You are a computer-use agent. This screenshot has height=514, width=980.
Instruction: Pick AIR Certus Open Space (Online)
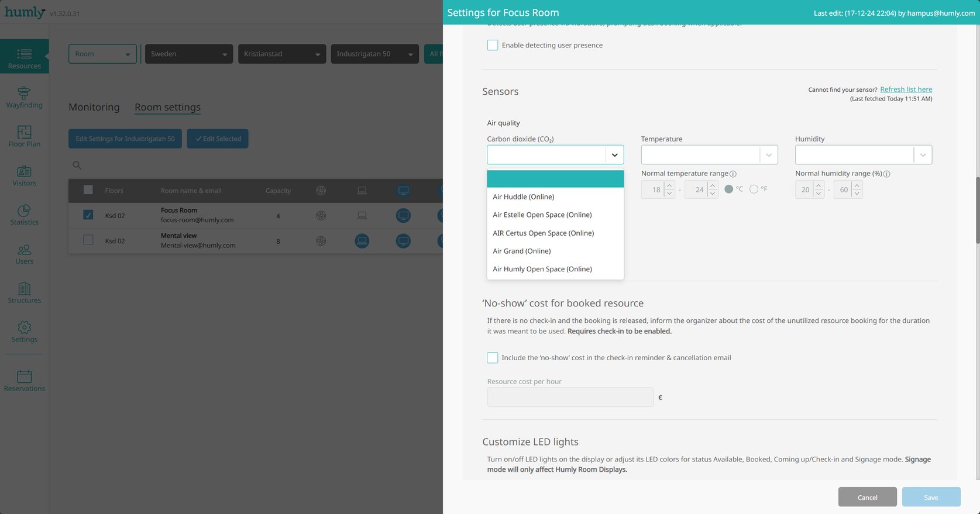555,233
